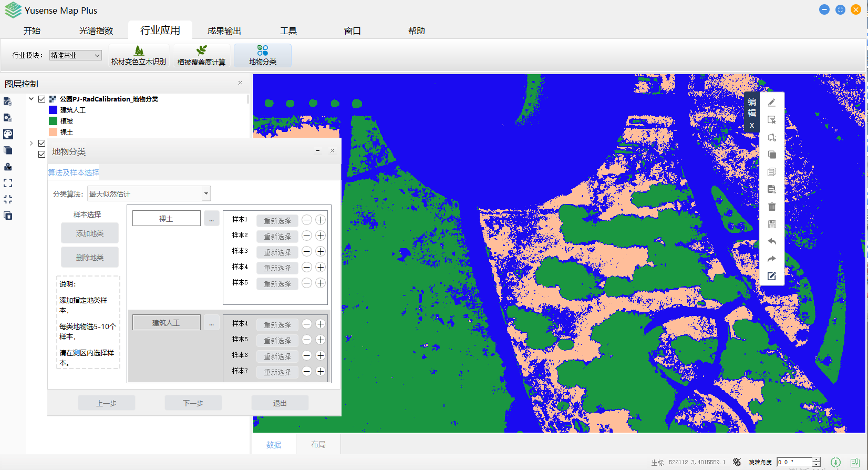Switch to the 光谱指数 ribbon tab
The height and width of the screenshot is (470, 868).
pos(96,30)
